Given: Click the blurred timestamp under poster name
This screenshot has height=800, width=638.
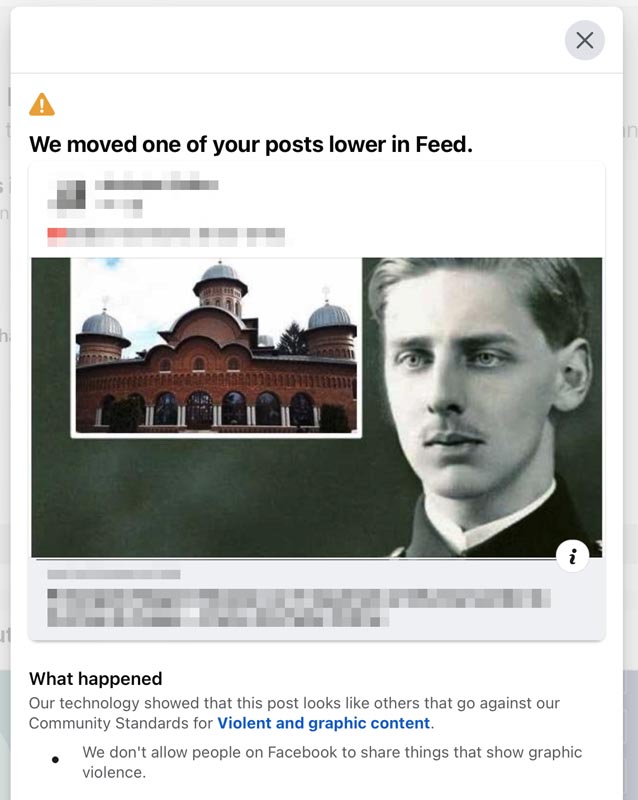Looking at the screenshot, I should [118, 205].
